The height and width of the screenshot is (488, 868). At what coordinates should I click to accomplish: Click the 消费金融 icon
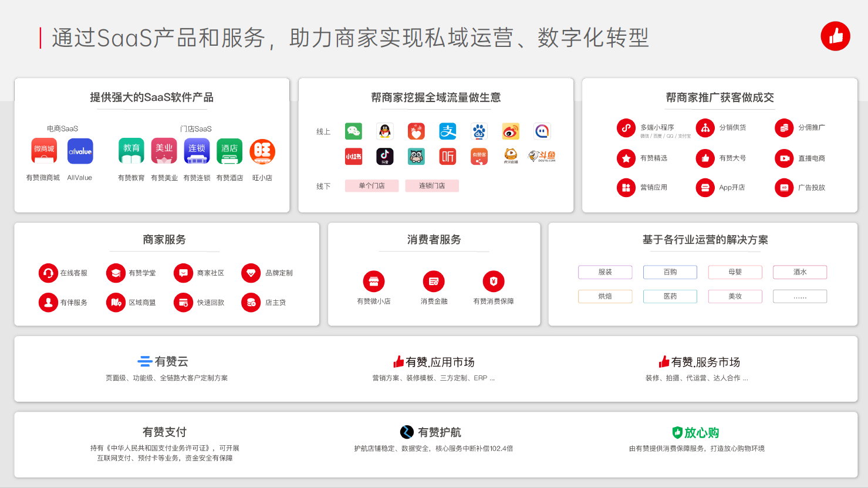tap(434, 282)
